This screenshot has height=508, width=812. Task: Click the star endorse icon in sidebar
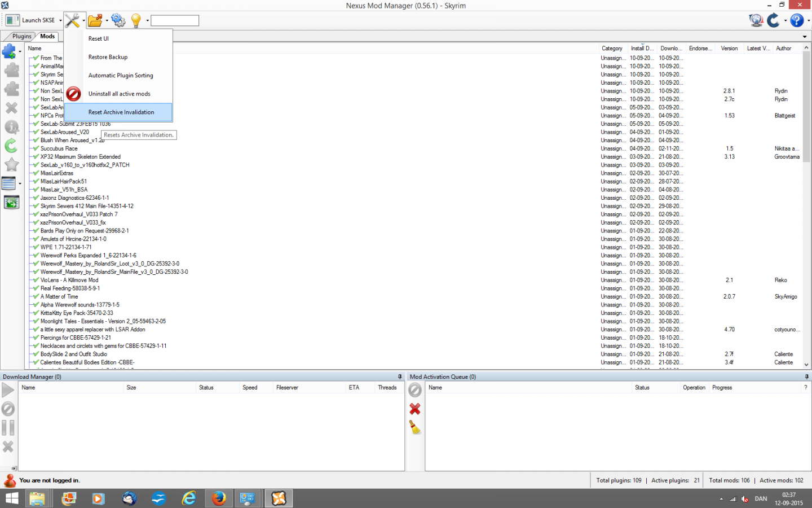(x=11, y=165)
